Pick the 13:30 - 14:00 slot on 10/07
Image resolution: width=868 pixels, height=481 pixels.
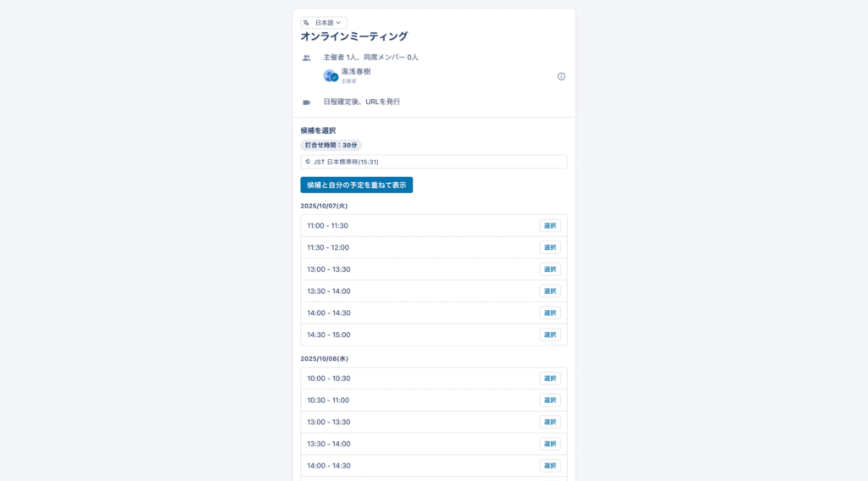pos(549,291)
